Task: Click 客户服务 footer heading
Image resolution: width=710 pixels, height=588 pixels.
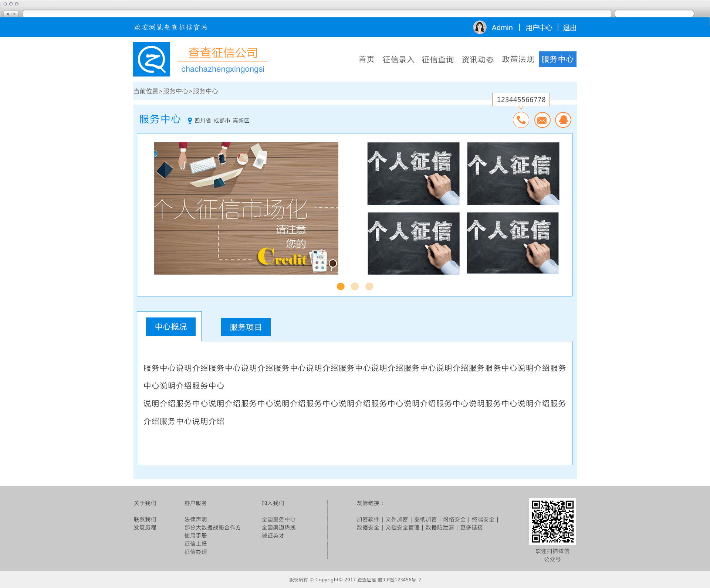Action: click(x=196, y=503)
